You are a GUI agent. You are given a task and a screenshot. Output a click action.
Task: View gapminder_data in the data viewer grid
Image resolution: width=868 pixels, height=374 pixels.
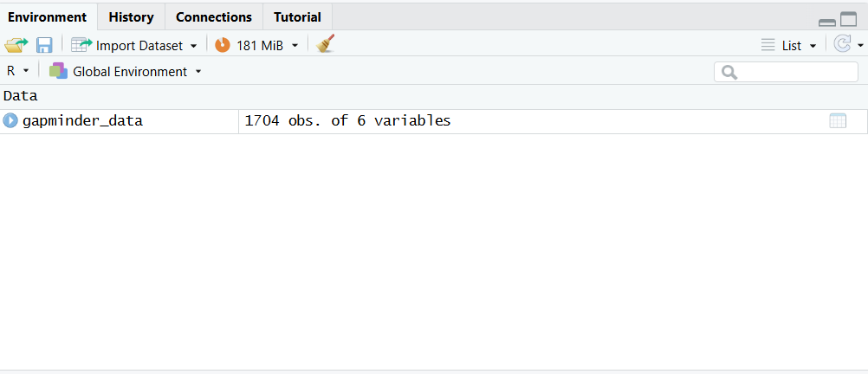pos(838,121)
